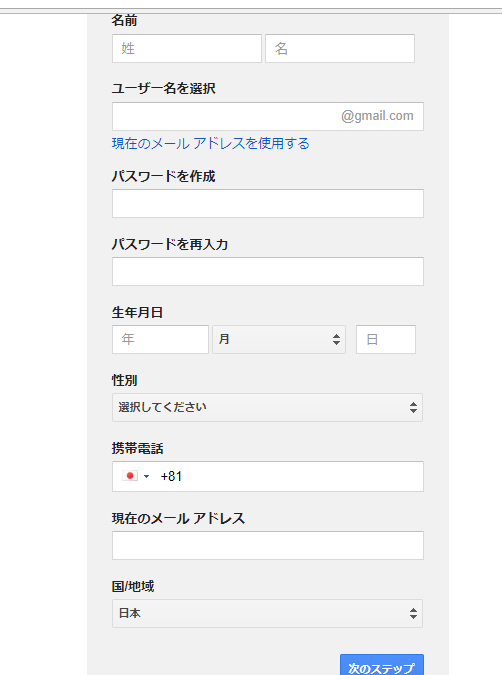Click the up-down arrows on the month selector
502x675 pixels.
click(x=336, y=340)
